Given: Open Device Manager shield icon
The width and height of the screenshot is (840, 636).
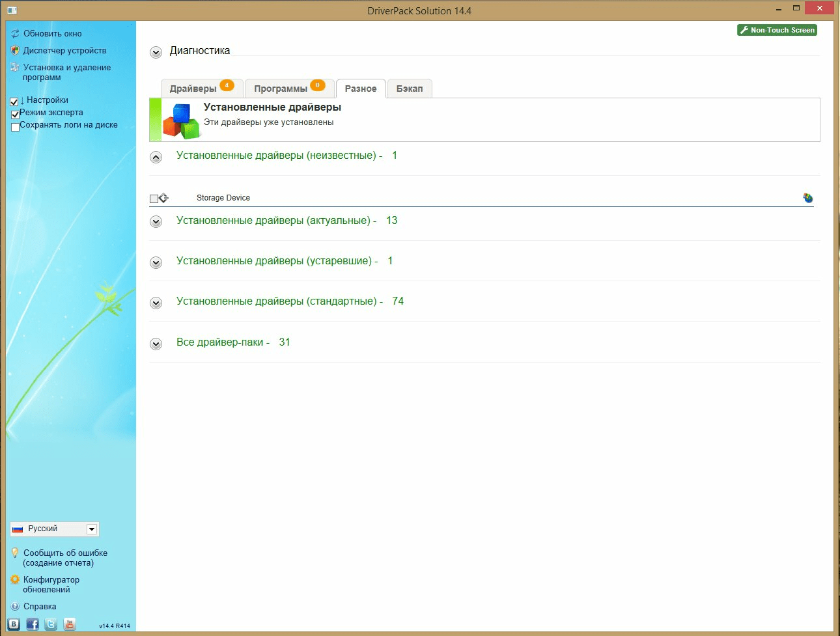Looking at the screenshot, I should tap(15, 50).
